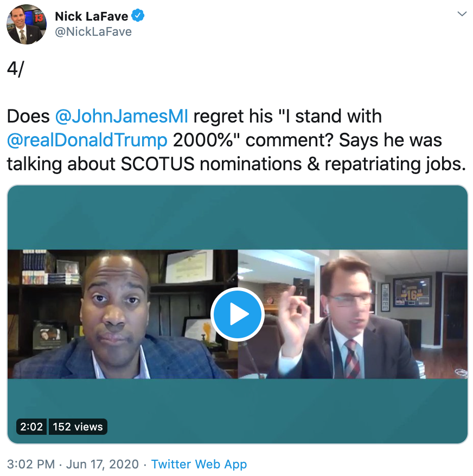Click the right video frame with the interviewer
The image size is (473, 476).
coord(353,314)
